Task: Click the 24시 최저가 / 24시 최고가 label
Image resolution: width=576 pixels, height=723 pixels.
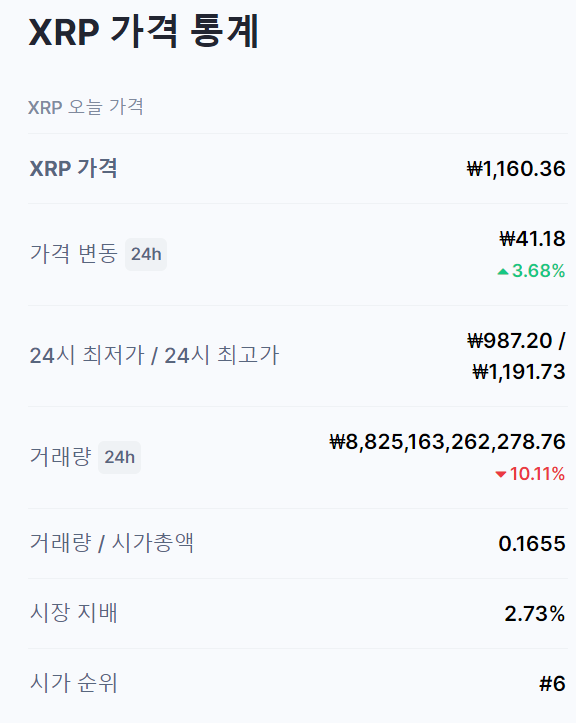Action: (x=154, y=355)
